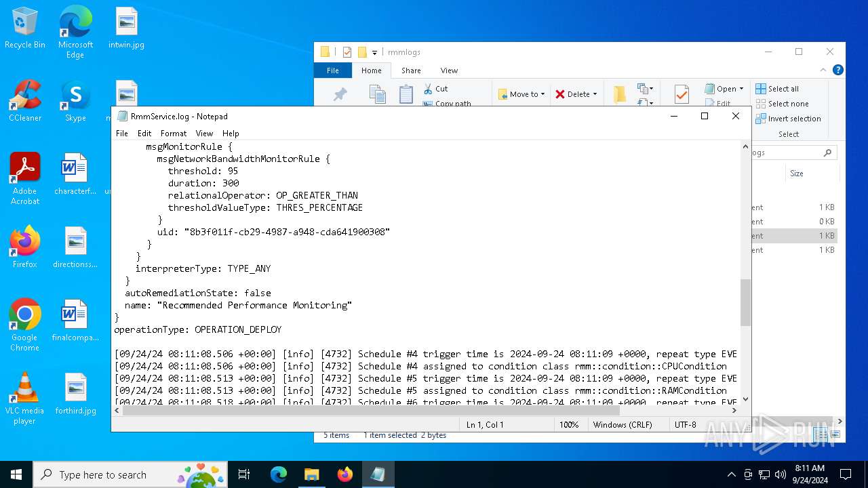This screenshot has width=868, height=488.
Task: Select the finalcompa... Word document on desktop
Action: [x=75, y=321]
